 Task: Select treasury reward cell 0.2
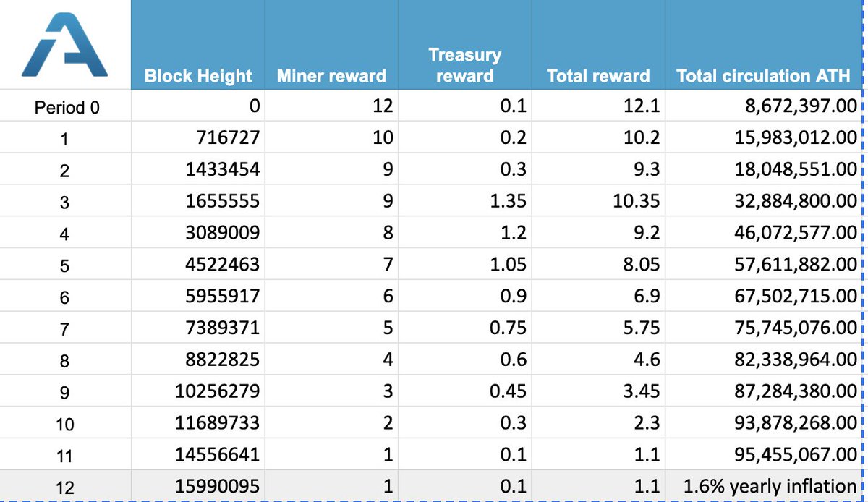[464, 138]
